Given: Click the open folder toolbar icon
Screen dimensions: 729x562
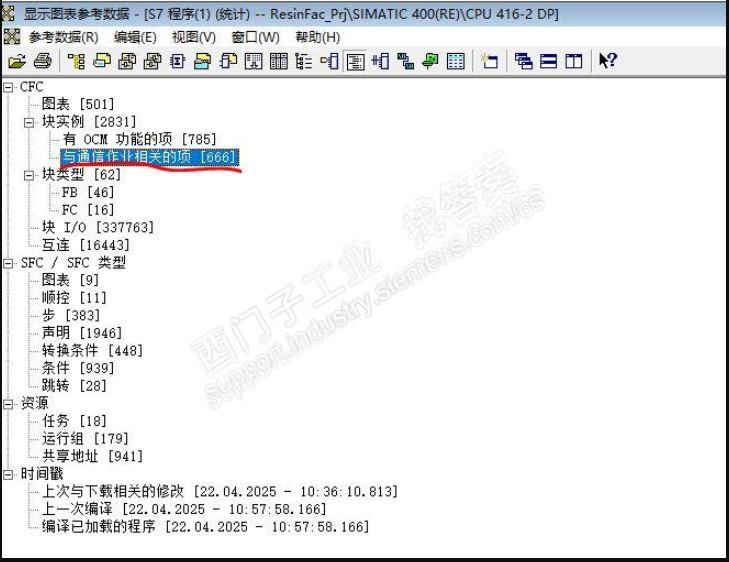Looking at the screenshot, I should 17,61.
